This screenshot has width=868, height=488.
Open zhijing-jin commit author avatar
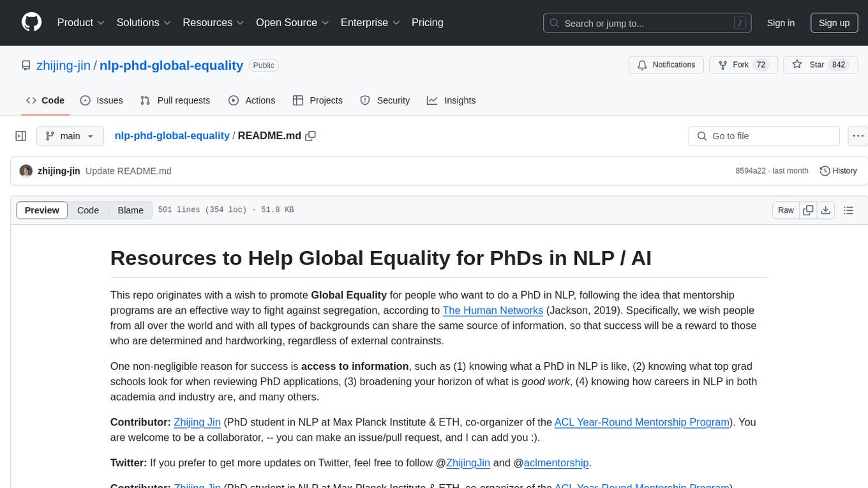pyautogui.click(x=26, y=171)
